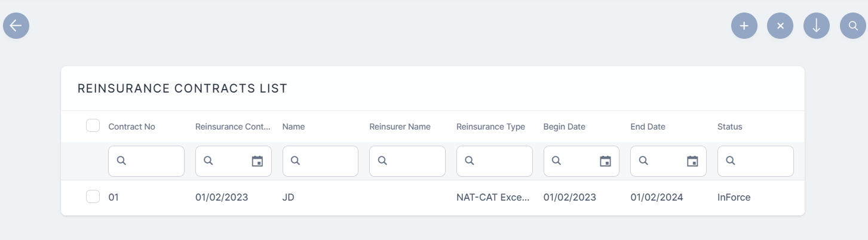Open the JD contract row
Image resolution: width=868 pixels, height=240 pixels.
[x=288, y=198]
